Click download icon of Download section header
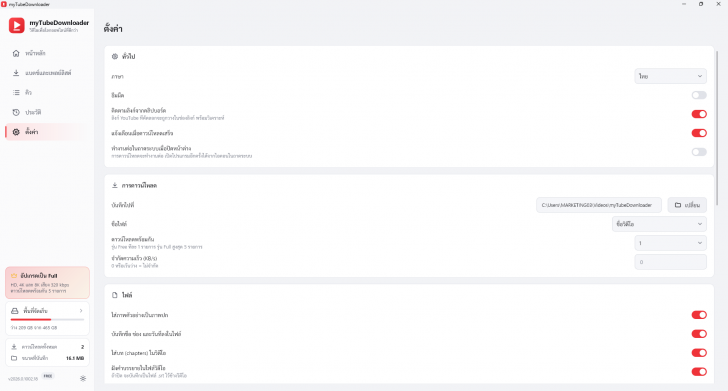This screenshot has height=391, width=728. click(115, 185)
